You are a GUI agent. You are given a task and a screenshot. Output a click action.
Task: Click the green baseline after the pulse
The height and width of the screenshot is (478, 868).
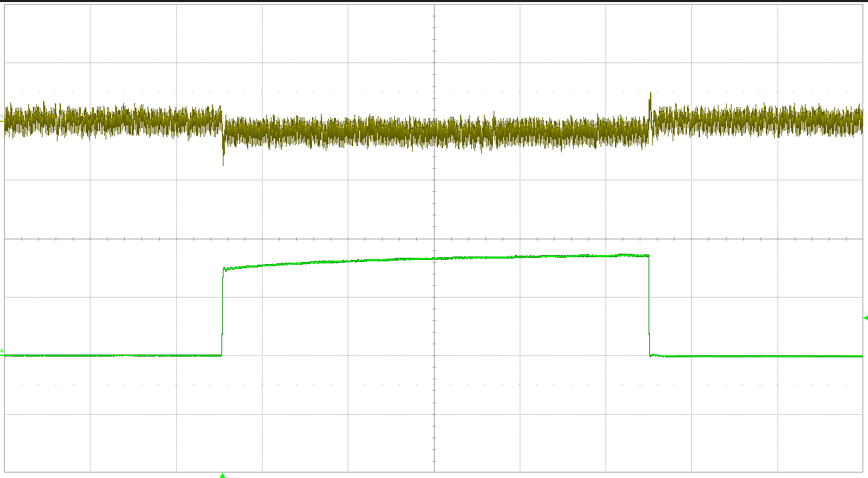tap(754, 356)
